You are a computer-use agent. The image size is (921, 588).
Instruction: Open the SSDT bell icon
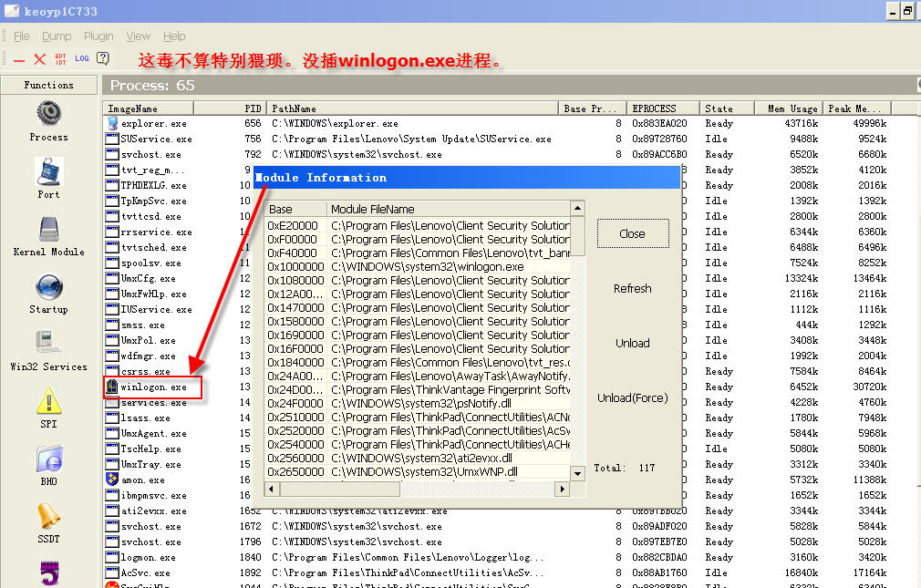tap(48, 516)
